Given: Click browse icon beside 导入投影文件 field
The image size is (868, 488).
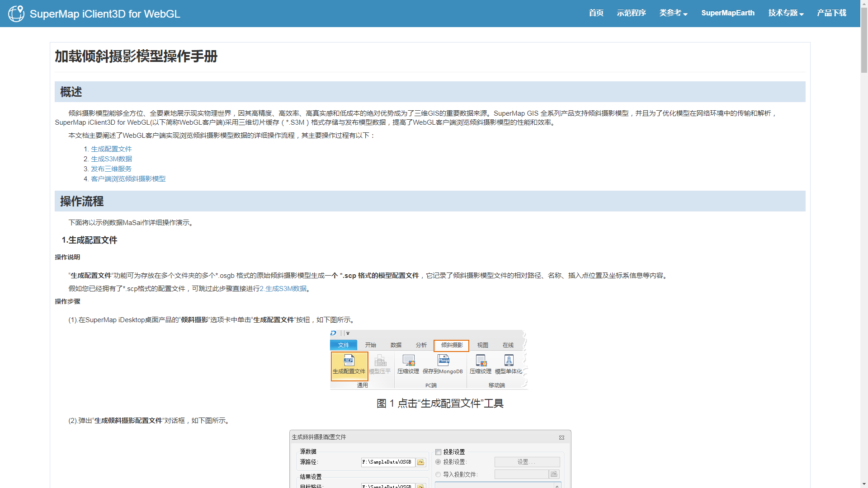Looking at the screenshot, I should click(x=554, y=474).
